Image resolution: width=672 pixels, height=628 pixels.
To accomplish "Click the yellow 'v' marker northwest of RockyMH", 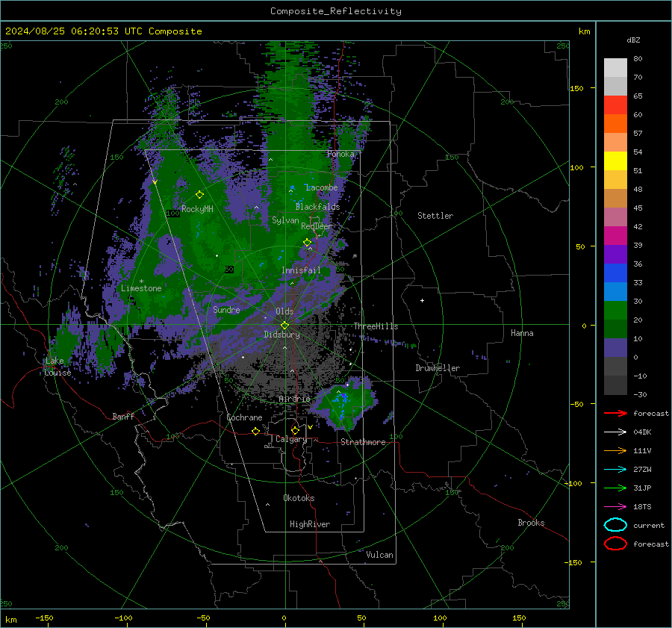I will 155,182.
